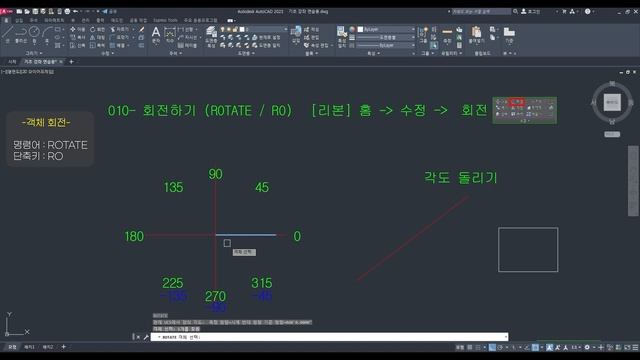Select the Polyline (폴리선) tool
Screen dimensions: 640x360
coord(21,34)
